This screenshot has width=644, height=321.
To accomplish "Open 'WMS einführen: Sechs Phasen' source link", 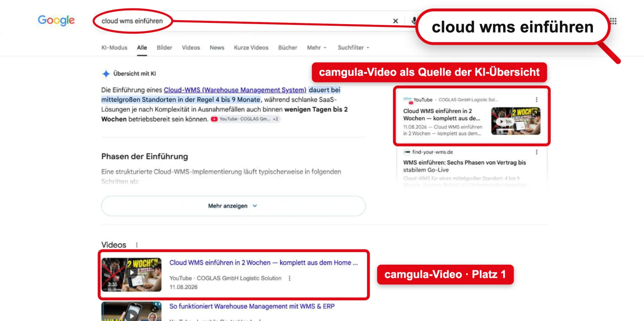I will coord(464,166).
